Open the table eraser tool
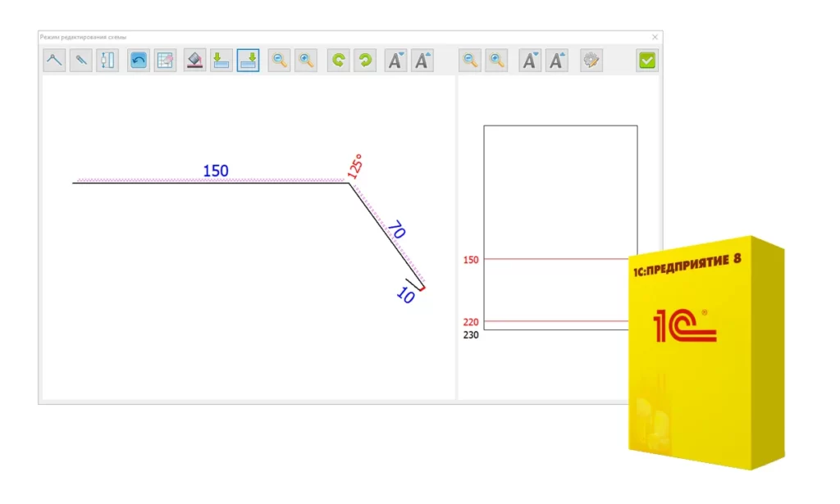Image resolution: width=840 pixels, height=504 pixels. click(165, 60)
